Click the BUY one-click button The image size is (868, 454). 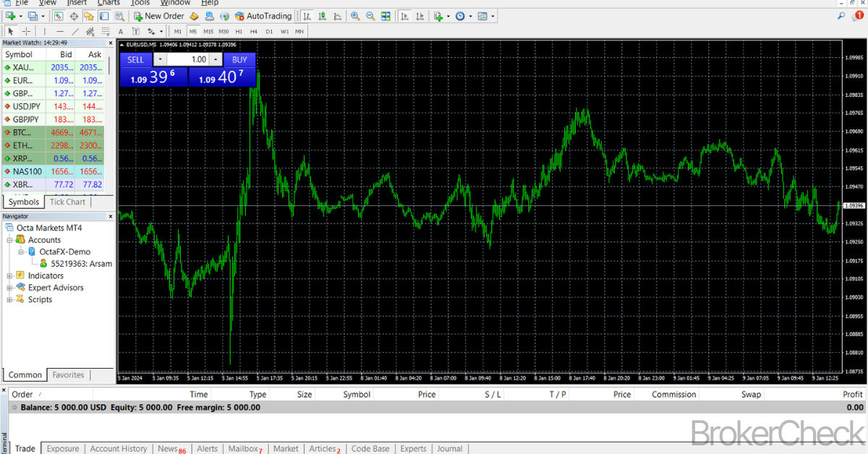coord(239,60)
